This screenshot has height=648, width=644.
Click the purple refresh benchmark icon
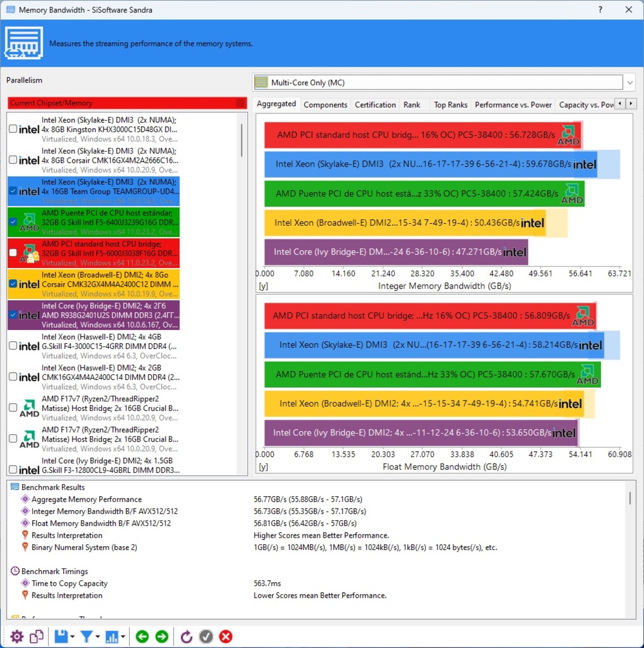point(186,636)
